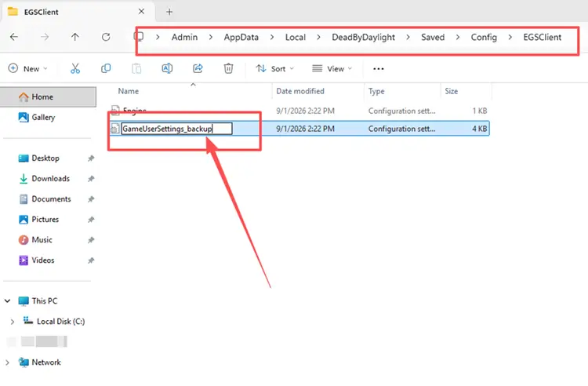
Task: Navigate to Admin in breadcrumb
Action: click(184, 37)
